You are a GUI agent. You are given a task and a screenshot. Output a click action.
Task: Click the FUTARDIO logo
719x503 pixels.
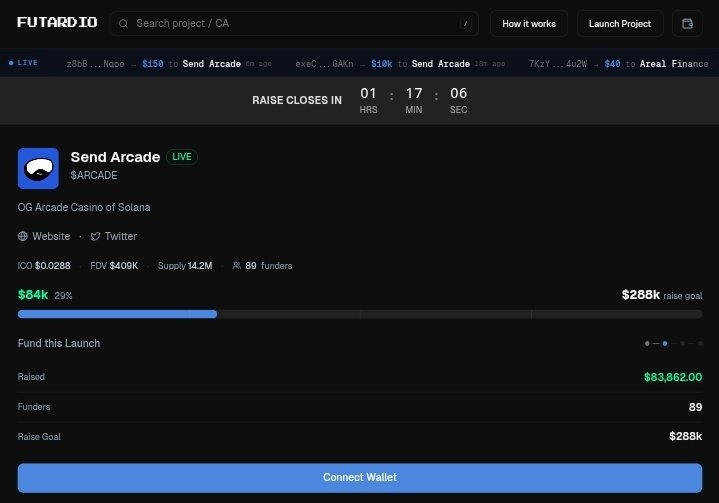click(57, 22)
